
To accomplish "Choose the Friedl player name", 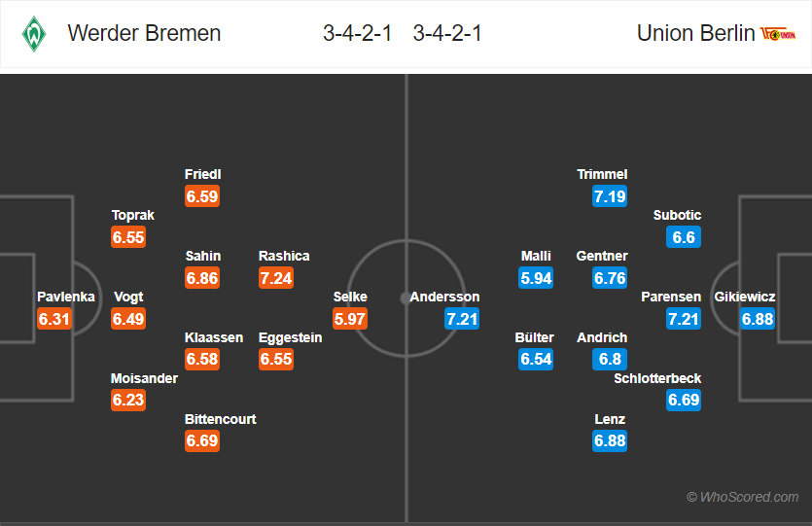I will (x=203, y=174).
